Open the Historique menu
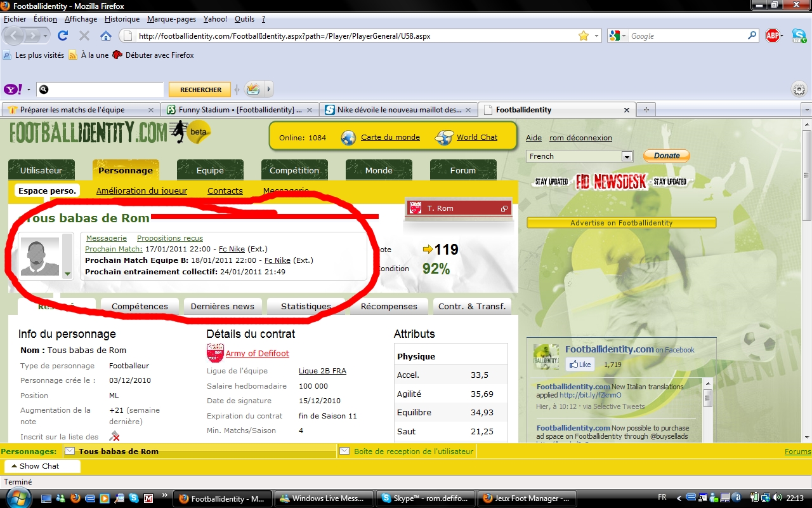 [x=122, y=19]
